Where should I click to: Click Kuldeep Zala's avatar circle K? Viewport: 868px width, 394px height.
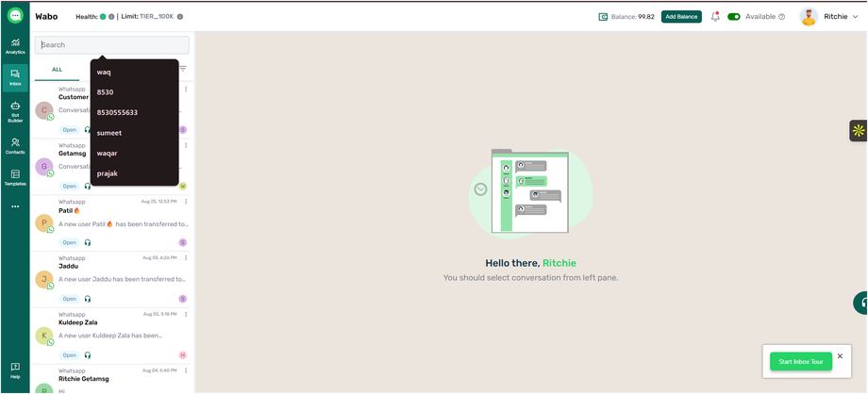pos(43,336)
